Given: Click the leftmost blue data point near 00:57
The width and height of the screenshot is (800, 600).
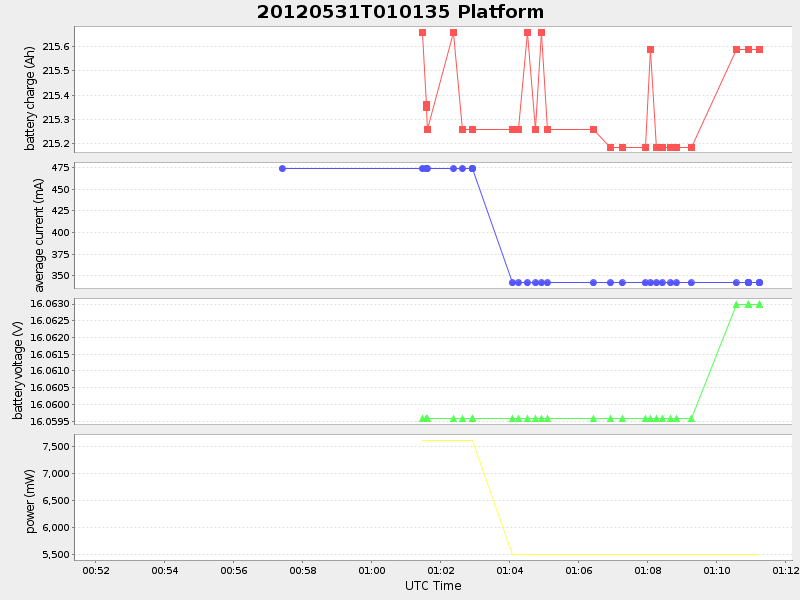Looking at the screenshot, I should (283, 169).
